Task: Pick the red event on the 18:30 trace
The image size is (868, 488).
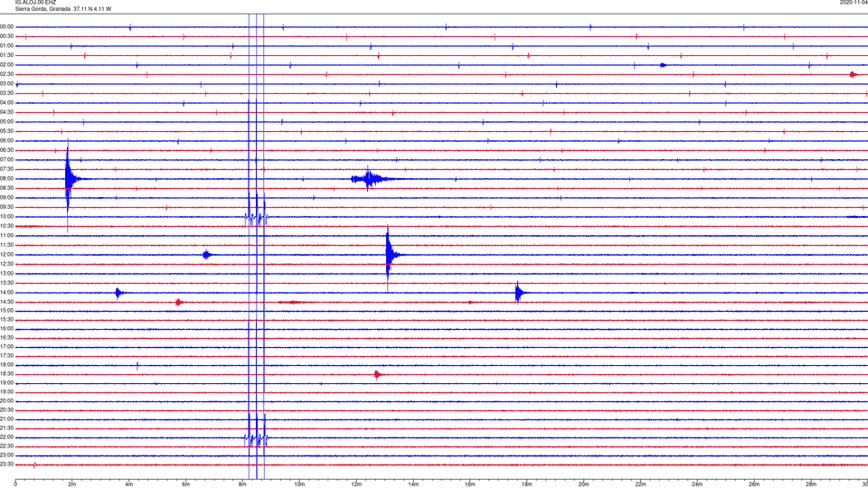Action: point(378,374)
